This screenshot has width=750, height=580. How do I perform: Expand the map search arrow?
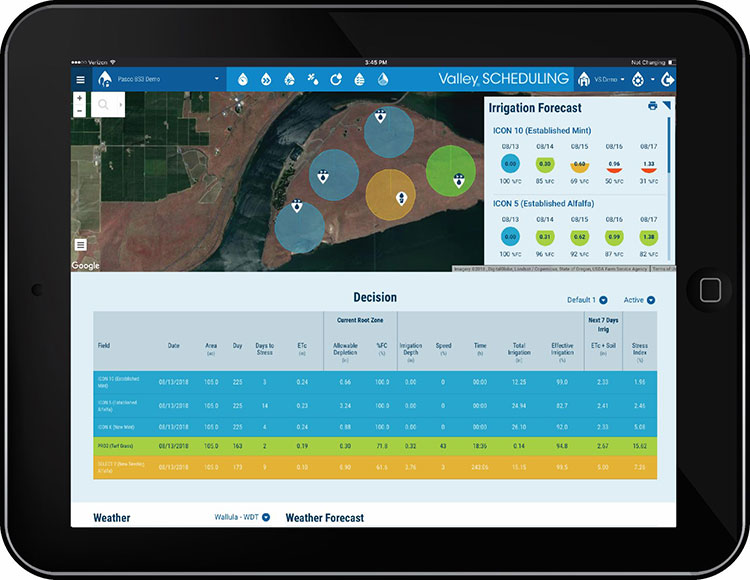pyautogui.click(x=120, y=104)
